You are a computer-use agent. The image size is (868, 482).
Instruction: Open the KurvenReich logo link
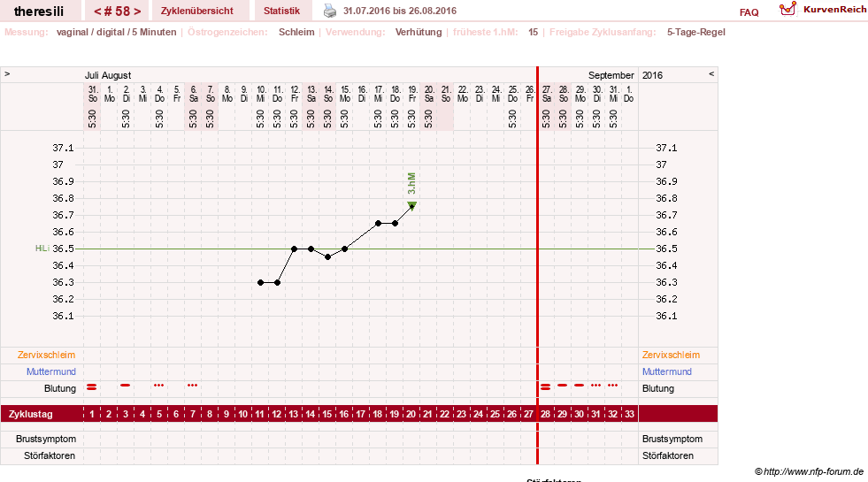823,10
